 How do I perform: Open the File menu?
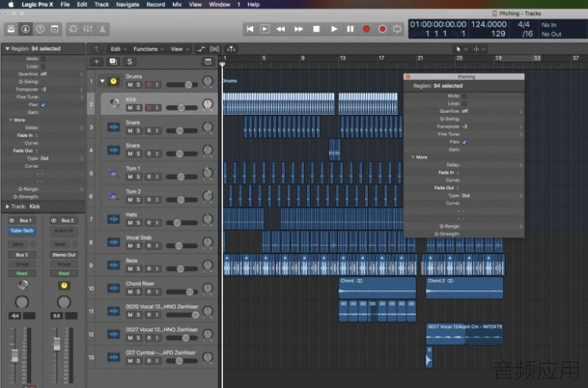click(x=65, y=4)
